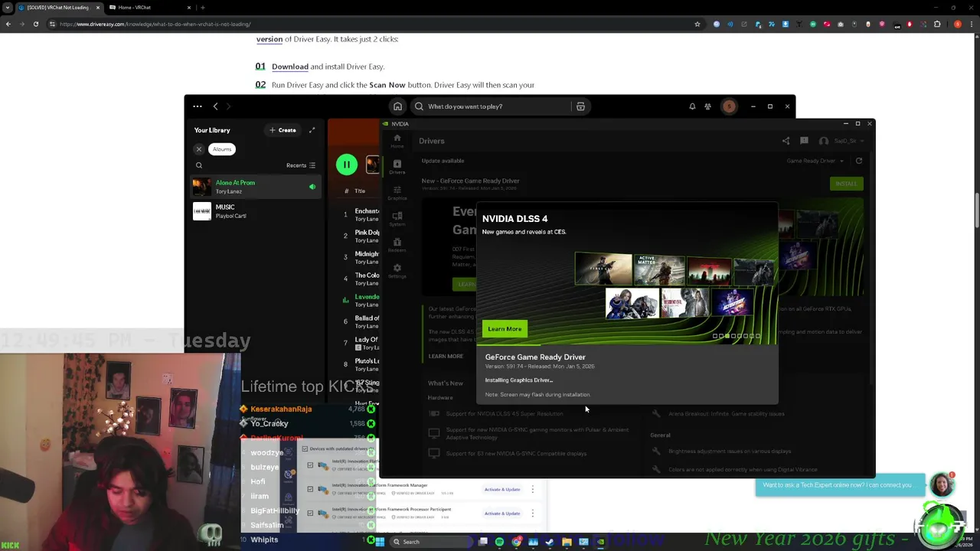Viewport: 980px width, 551px height.
Task: Go forward in Spotify navigation
Action: 228,106
